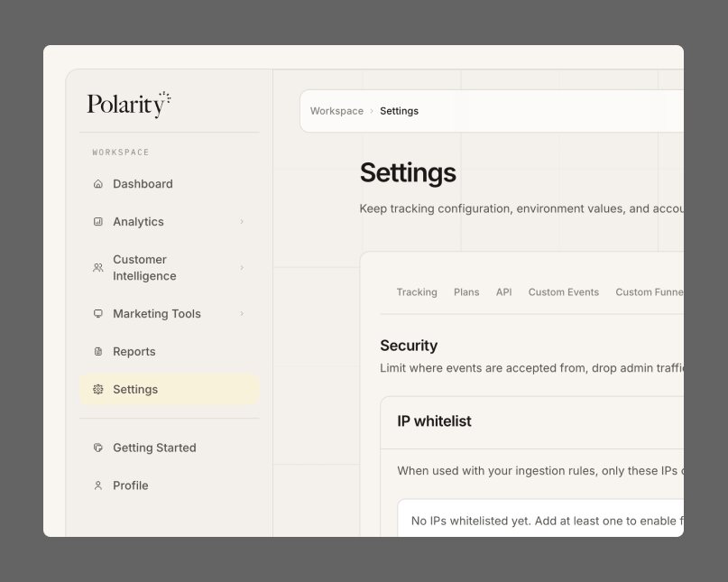Viewport: 728px width, 582px height.
Task: Expand the Analytics submenu chevron
Action: [x=242, y=222]
